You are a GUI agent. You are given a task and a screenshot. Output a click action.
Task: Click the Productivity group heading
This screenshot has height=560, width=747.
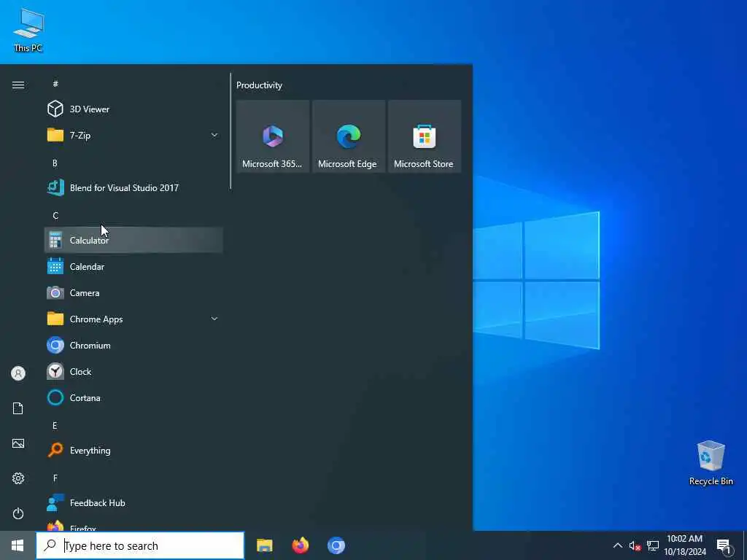point(259,85)
